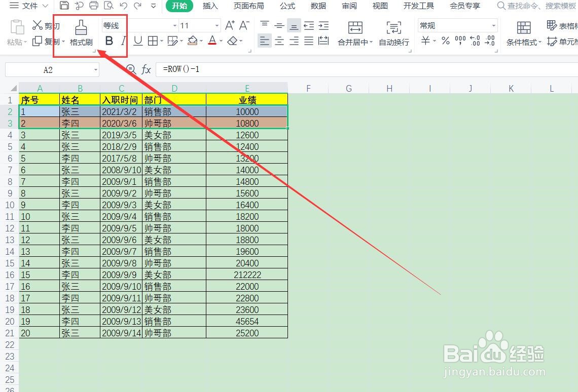Image resolution: width=578 pixels, height=392 pixels.
Task: Click the formula bar showing =ROW()-1
Action: (x=367, y=69)
